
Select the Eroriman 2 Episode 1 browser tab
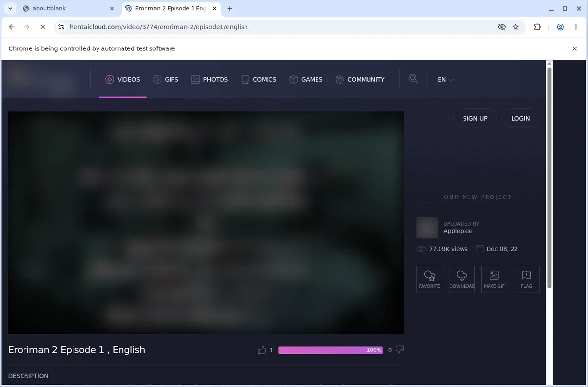pos(170,8)
